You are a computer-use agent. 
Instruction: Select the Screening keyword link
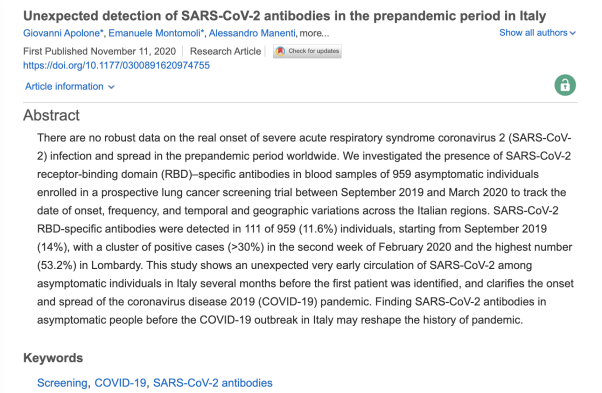pyautogui.click(x=62, y=383)
